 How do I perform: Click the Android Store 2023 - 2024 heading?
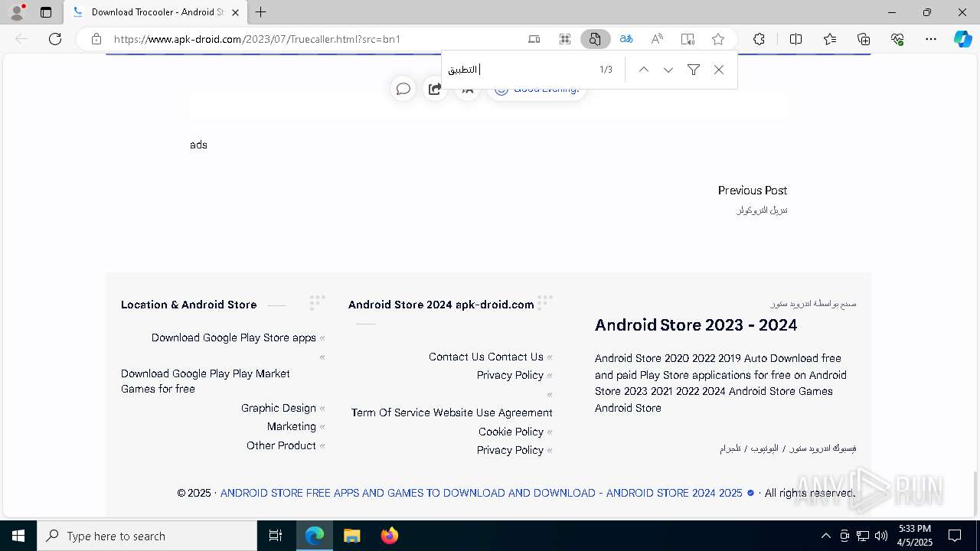click(x=696, y=325)
